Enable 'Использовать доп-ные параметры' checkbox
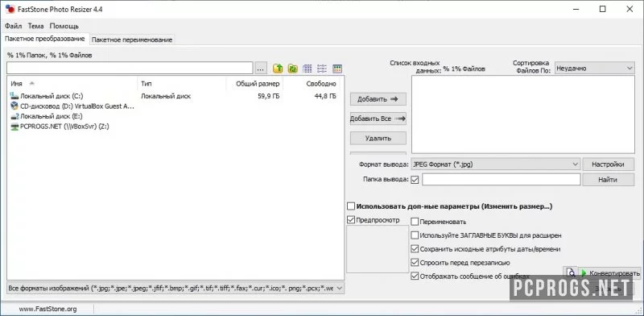 [x=351, y=206]
